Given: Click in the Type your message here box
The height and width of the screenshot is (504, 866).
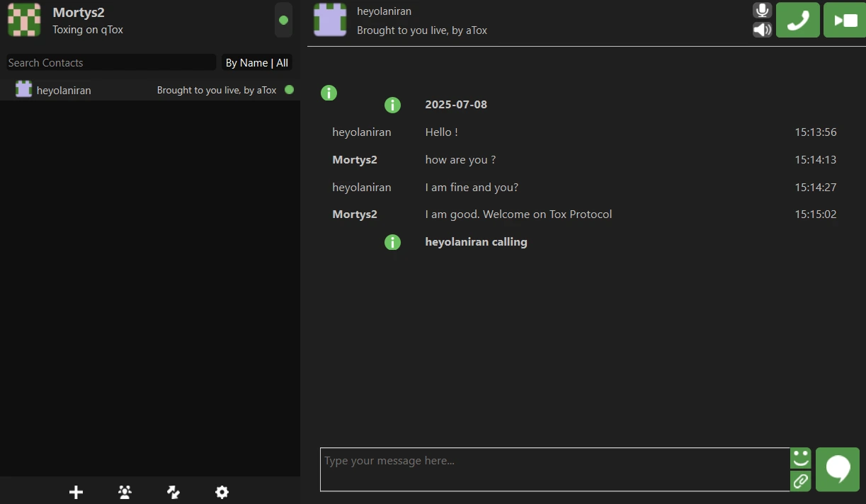Looking at the screenshot, I should click(554, 469).
